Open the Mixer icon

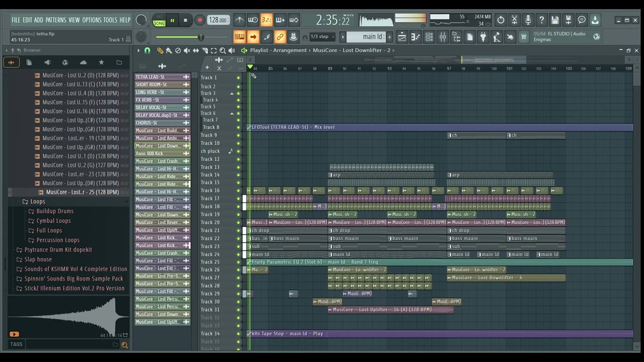pyautogui.click(x=442, y=37)
